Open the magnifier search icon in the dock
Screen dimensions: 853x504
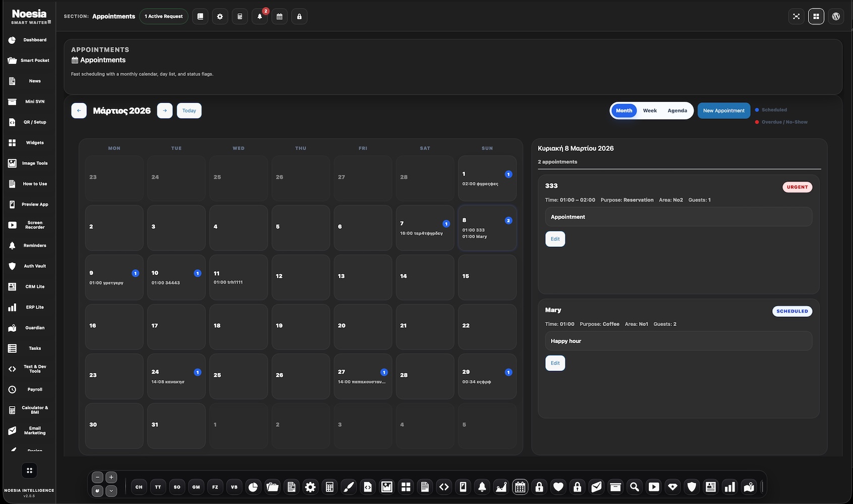pyautogui.click(x=635, y=487)
